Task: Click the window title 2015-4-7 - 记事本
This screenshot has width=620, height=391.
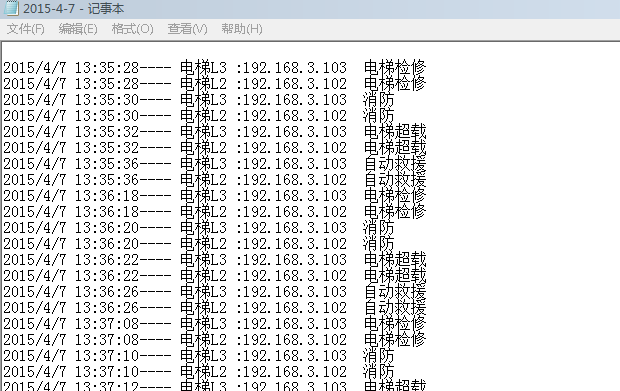Action: (x=74, y=8)
